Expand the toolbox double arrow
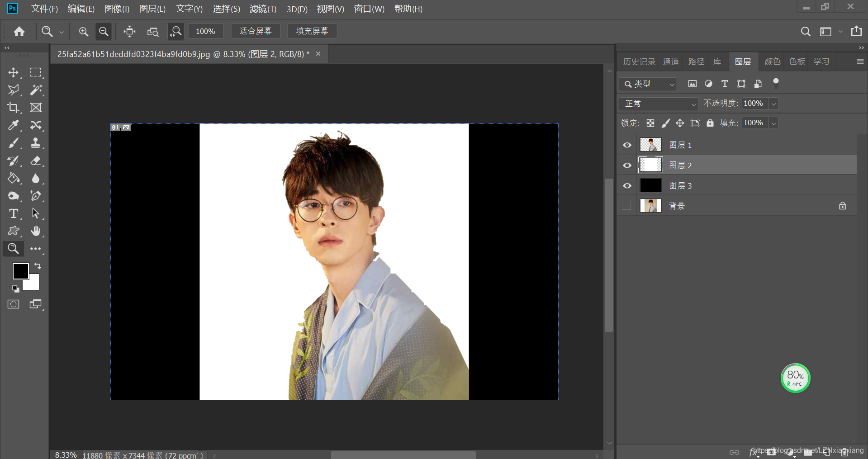This screenshot has width=868, height=459. [7, 47]
